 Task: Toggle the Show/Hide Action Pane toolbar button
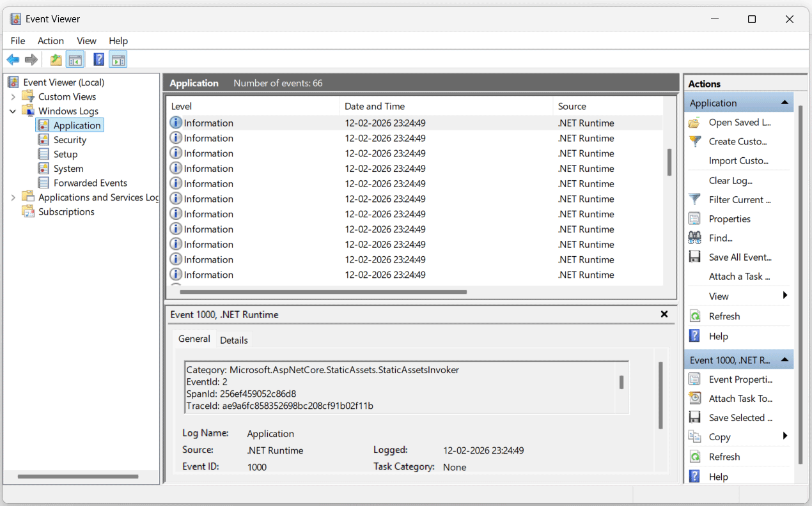118,59
